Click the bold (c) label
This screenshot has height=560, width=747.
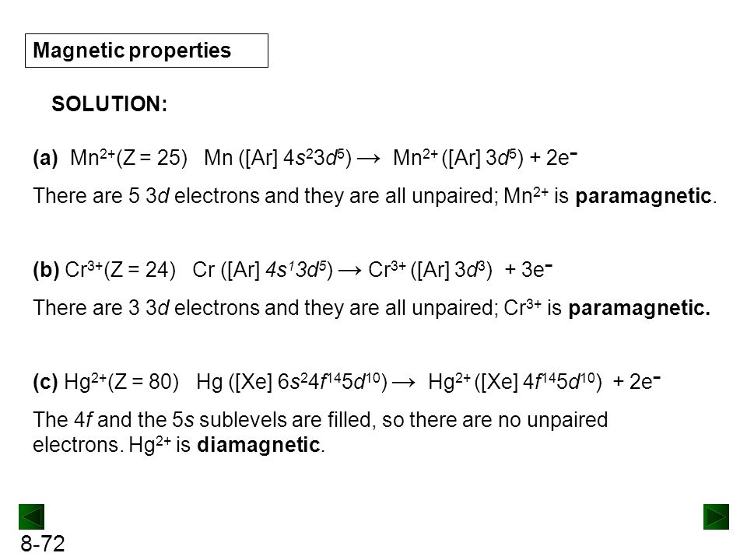45,381
